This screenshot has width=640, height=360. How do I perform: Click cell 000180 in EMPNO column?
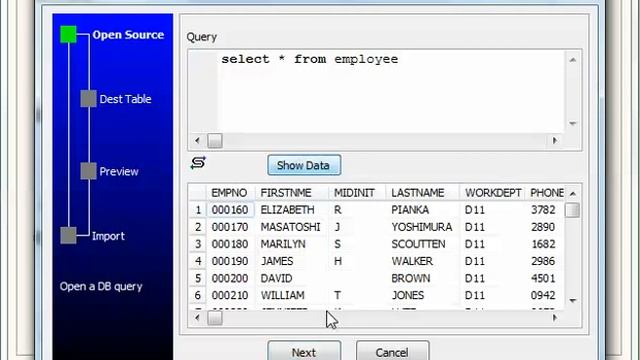(231, 244)
